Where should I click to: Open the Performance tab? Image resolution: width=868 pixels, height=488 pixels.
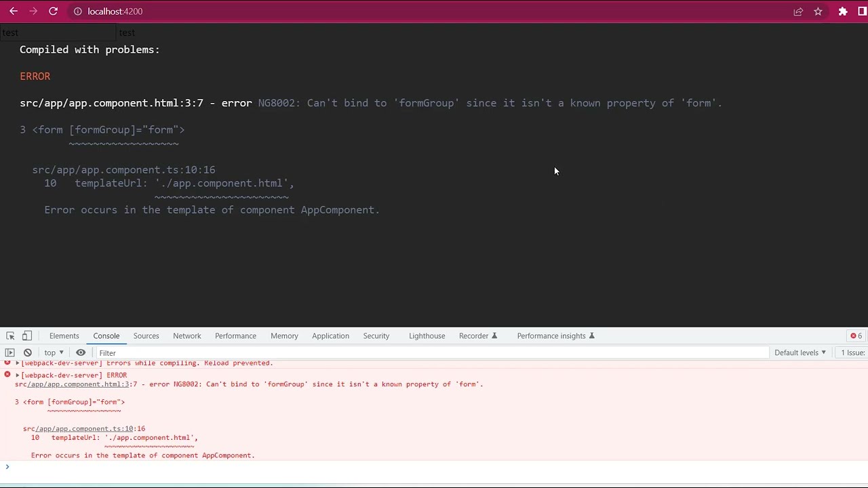point(236,336)
